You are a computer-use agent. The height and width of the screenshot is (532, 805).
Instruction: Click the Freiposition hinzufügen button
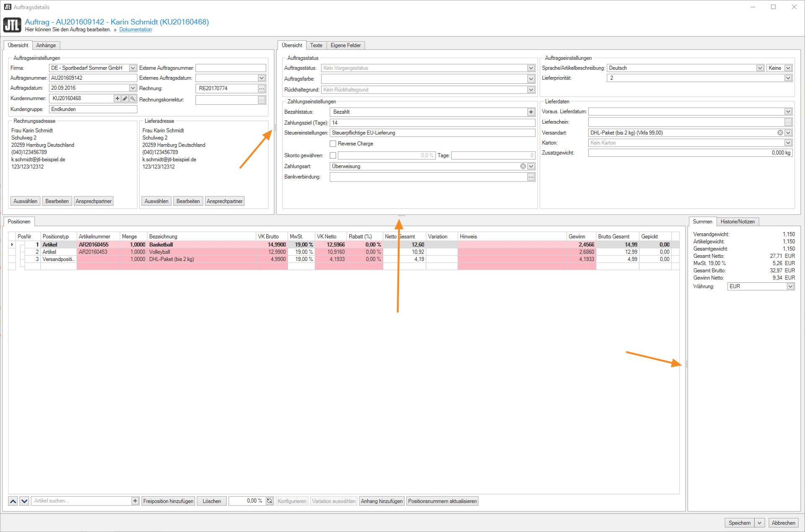[x=168, y=501]
